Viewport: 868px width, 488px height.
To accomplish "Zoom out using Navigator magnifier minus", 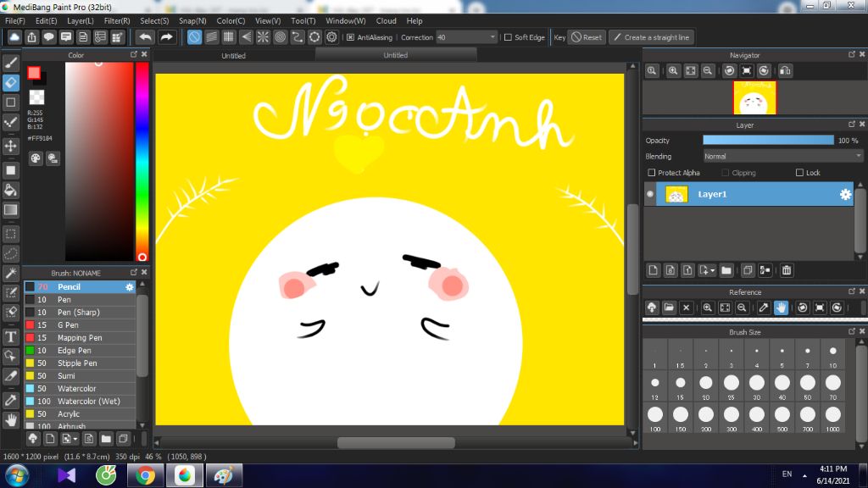I will (x=708, y=71).
